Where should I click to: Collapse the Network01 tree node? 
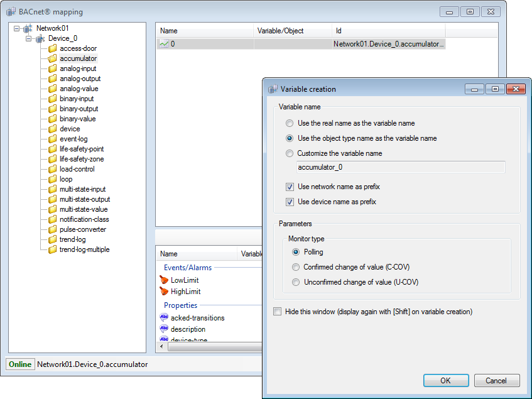click(16, 28)
